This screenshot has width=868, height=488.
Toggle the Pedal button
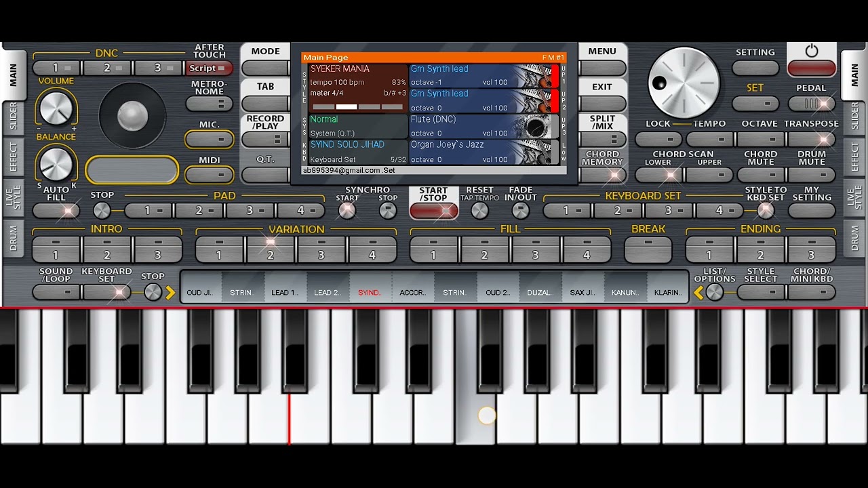click(812, 104)
